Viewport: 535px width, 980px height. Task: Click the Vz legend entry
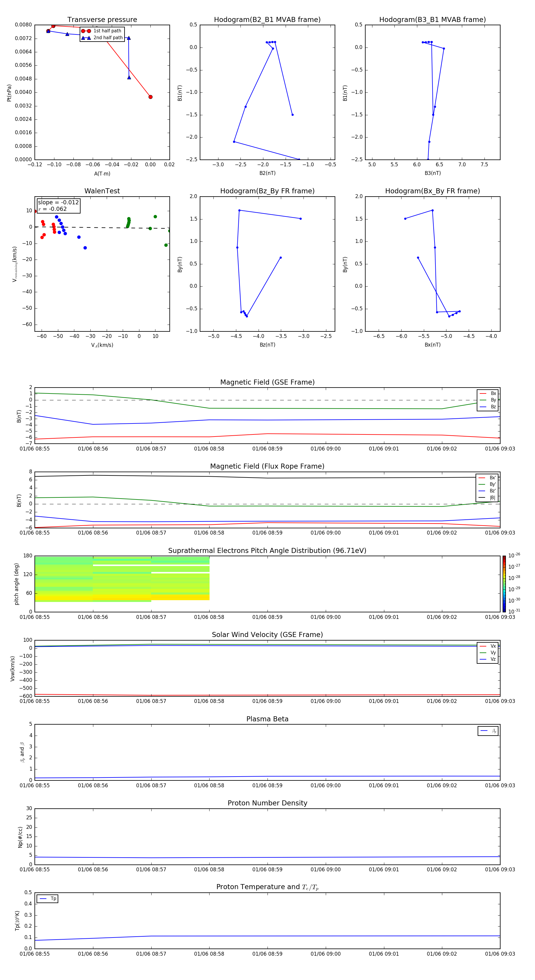[x=488, y=659]
